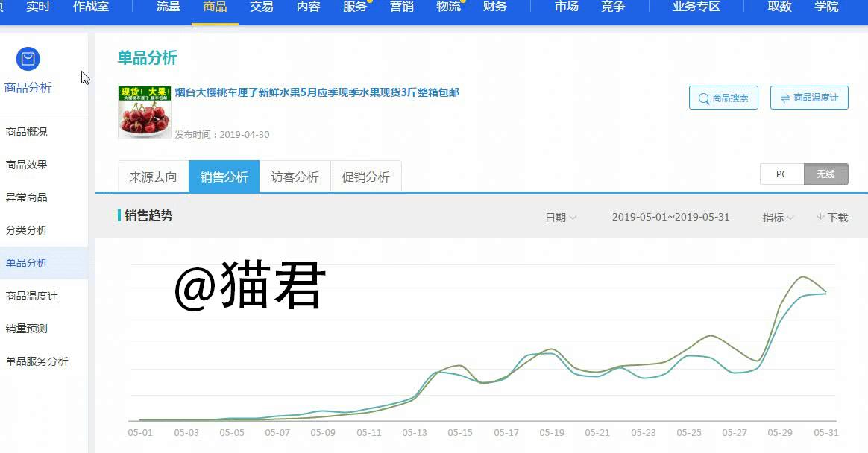This screenshot has width=868, height=453.
Task: Select the blue 商品分析 icon in sidebar
Action: coord(28,60)
